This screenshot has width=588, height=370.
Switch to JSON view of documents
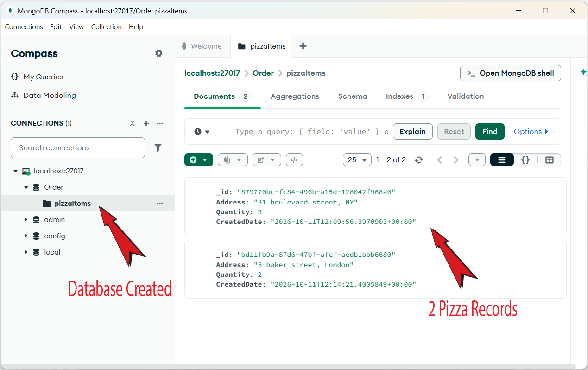pyautogui.click(x=525, y=160)
